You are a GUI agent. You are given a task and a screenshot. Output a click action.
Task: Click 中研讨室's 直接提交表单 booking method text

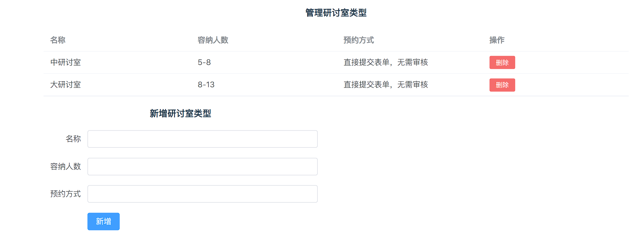(x=385, y=62)
